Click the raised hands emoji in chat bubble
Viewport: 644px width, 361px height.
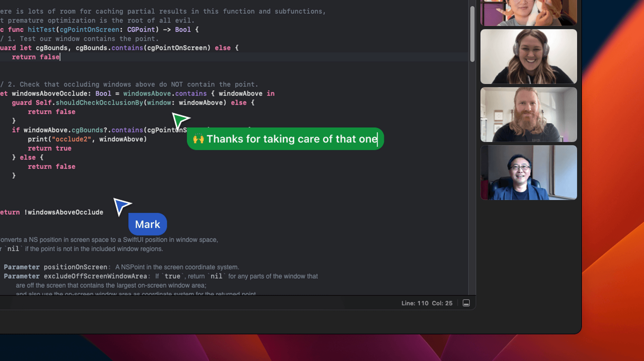pyautogui.click(x=198, y=139)
